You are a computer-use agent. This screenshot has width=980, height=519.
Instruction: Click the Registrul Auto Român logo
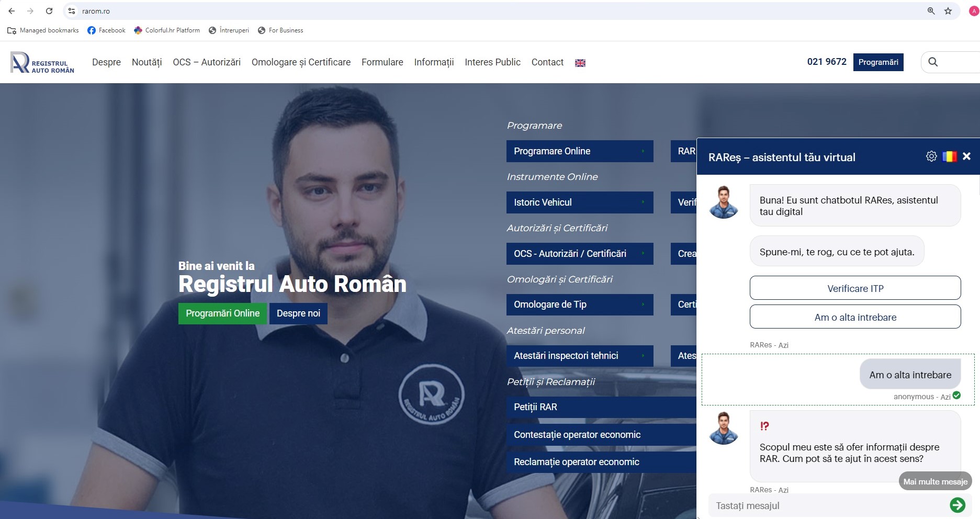(x=42, y=62)
